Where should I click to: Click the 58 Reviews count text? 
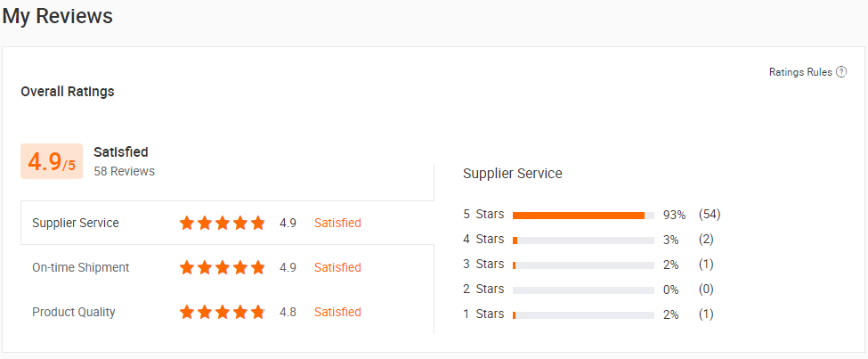[124, 171]
